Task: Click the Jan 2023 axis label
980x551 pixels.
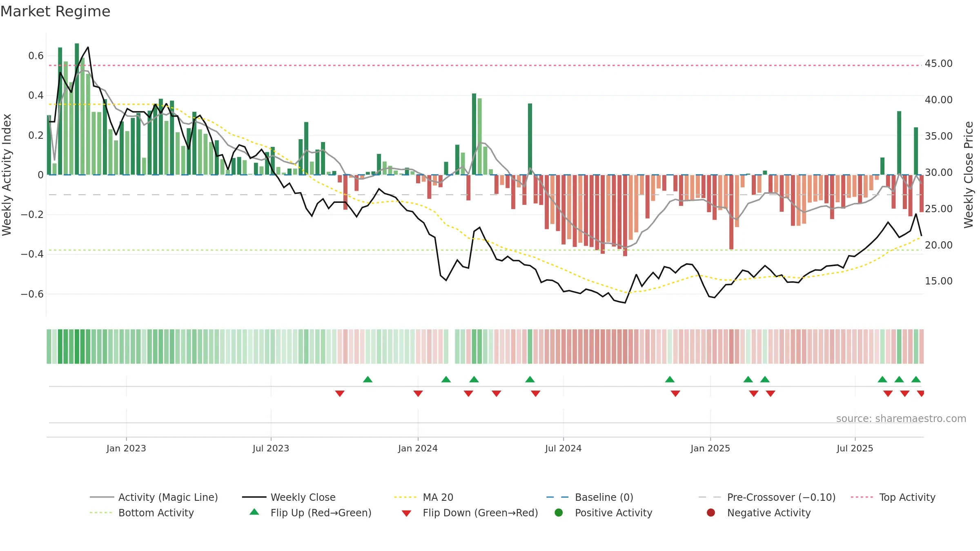Action: coord(126,448)
